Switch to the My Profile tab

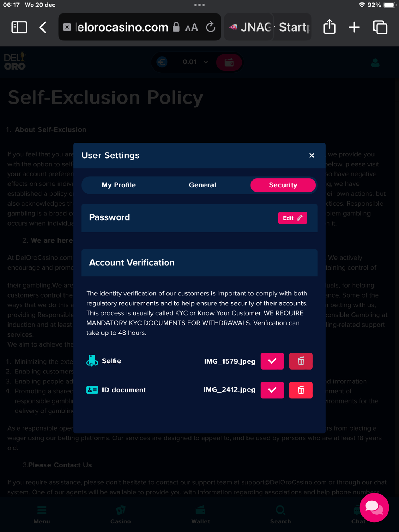point(119,185)
